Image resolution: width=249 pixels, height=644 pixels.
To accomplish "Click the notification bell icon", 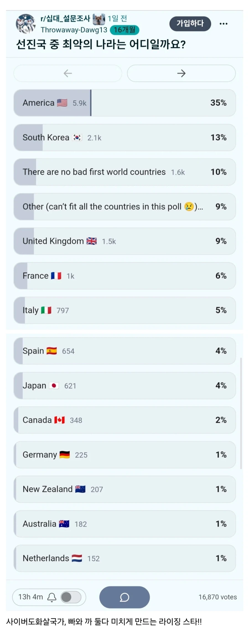I will click(x=52, y=597).
